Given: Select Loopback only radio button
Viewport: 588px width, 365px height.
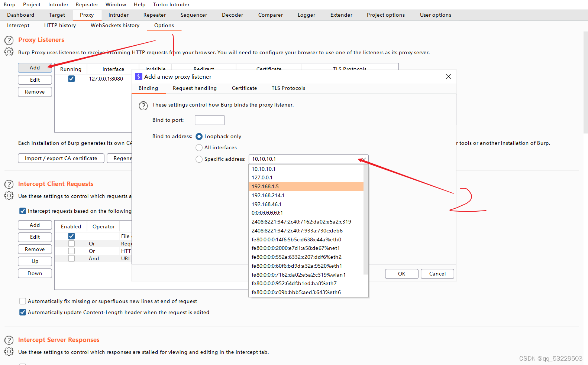Looking at the screenshot, I should [x=199, y=137].
